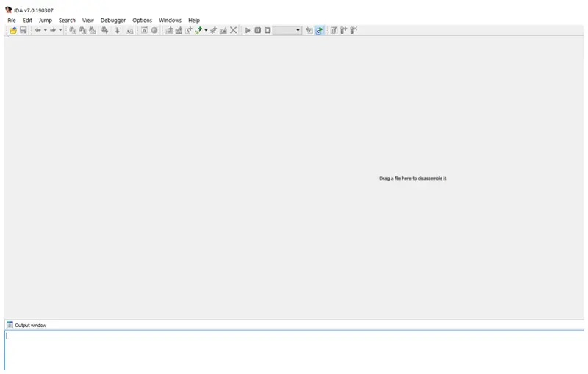
Task: Click the highlighted blue arrows icon
Action: click(319, 30)
